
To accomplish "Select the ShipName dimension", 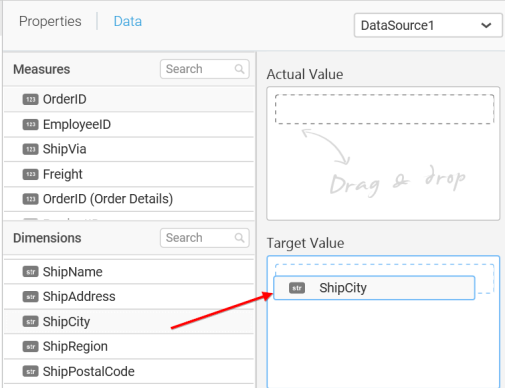I will pyautogui.click(x=129, y=272).
